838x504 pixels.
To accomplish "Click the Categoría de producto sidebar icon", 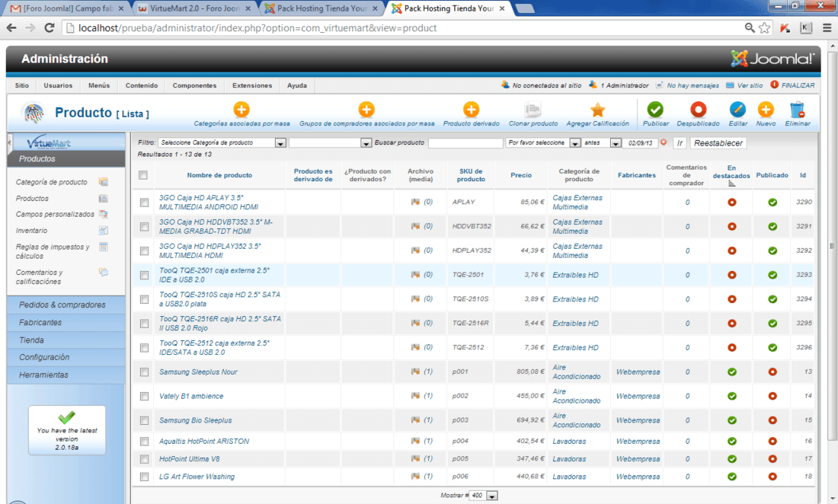I will coord(104,182).
